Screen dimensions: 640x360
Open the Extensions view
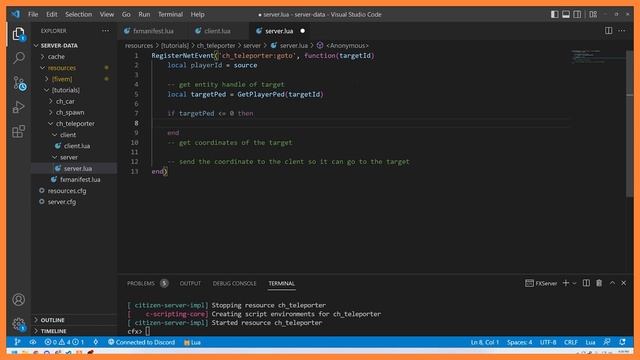tap(18, 131)
